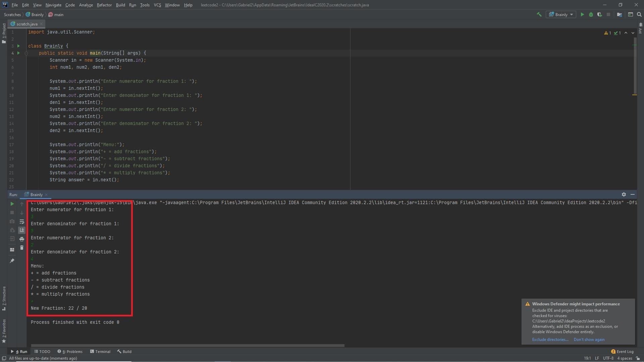Viewport: 644px width, 362px height.
Task: Open the Brainly run configuration dropdown
Action: [561, 14]
